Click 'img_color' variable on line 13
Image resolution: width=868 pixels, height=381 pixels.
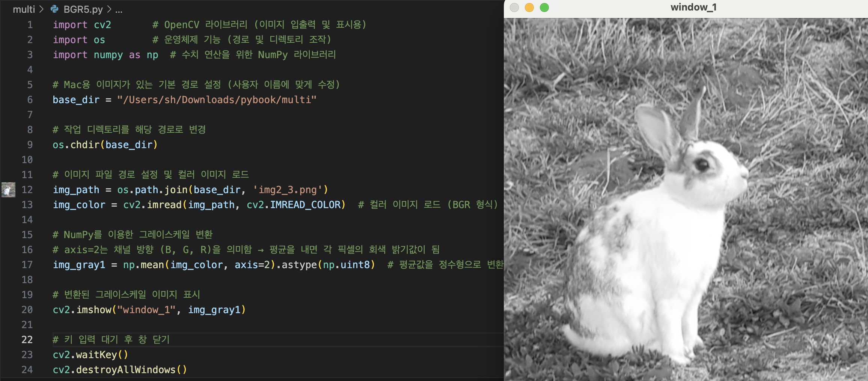click(79, 205)
